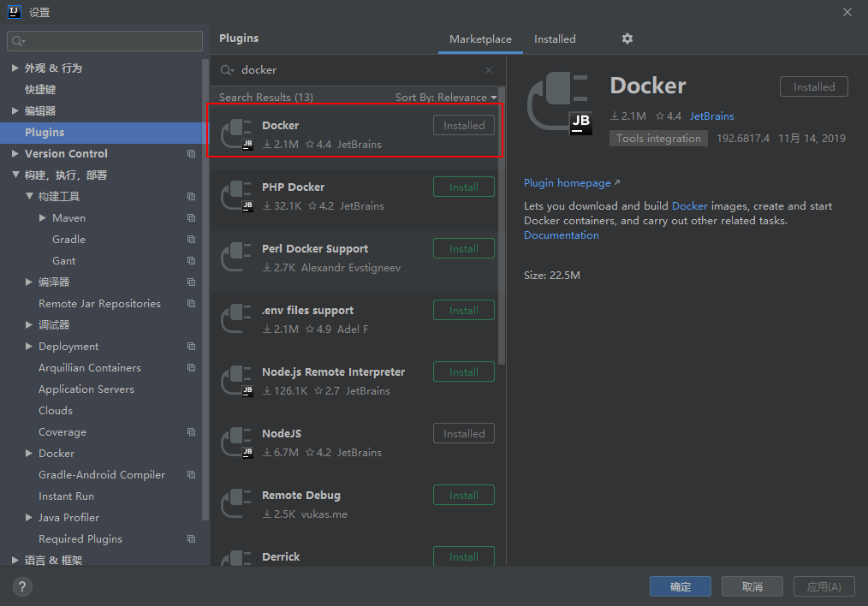Viewport: 868px width, 606px height.
Task: Click the Perl Docker Support plugin icon
Action: point(236,258)
